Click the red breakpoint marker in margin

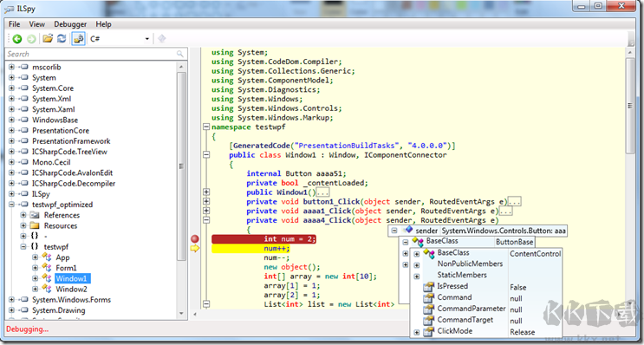(x=195, y=238)
